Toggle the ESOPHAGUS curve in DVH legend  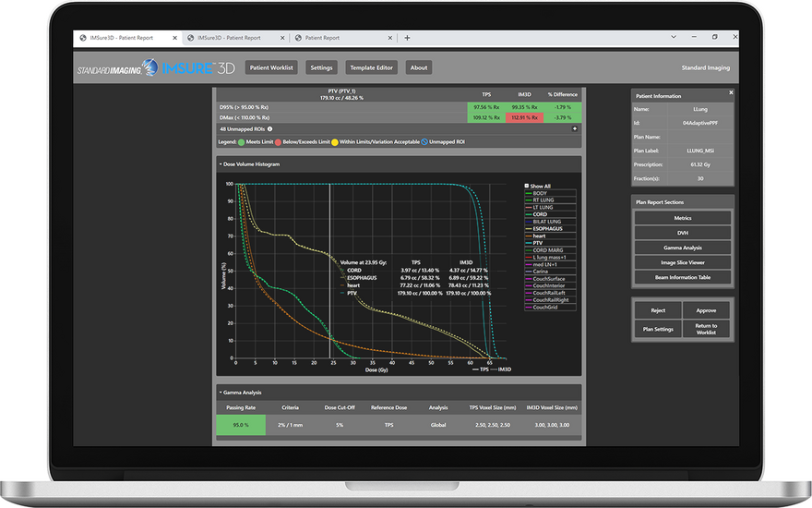tap(551, 228)
